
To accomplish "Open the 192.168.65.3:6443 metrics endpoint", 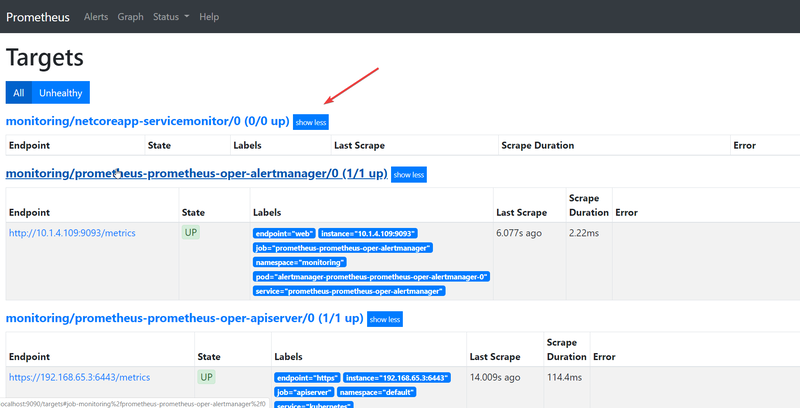I will coord(79,378).
